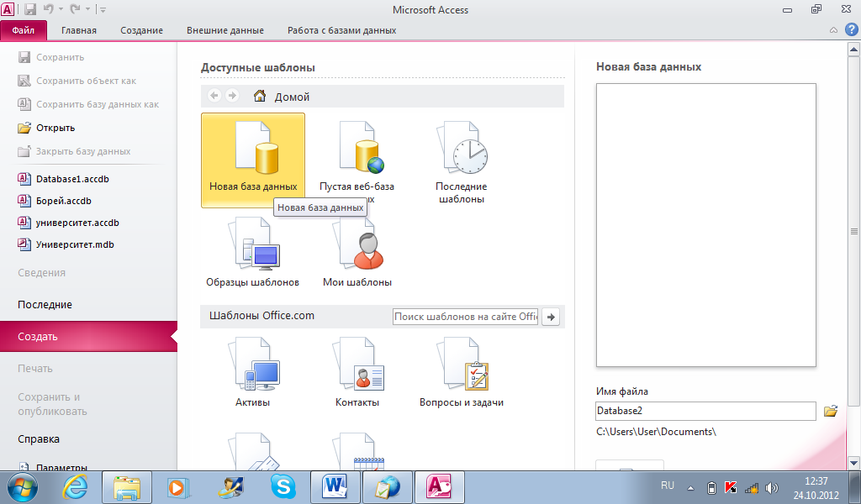Viewport: 861px width, 504px height.
Task: Select the Активы template
Action: coord(252,372)
